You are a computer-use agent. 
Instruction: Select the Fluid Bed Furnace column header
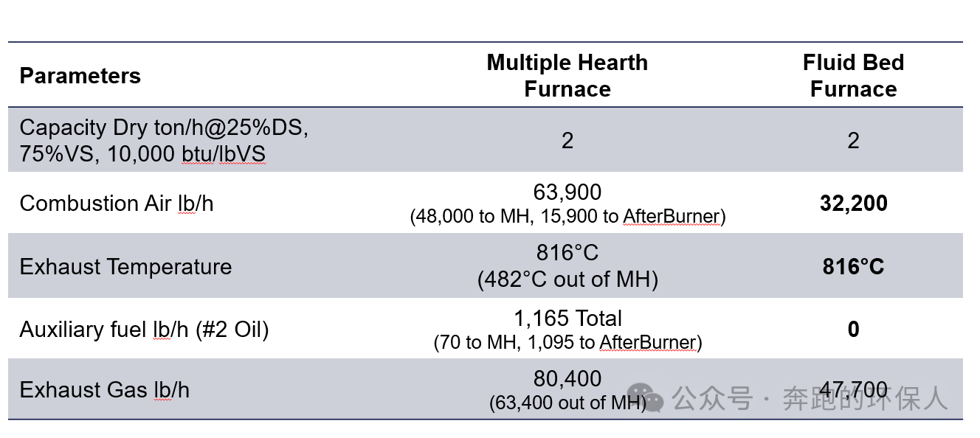(x=853, y=76)
